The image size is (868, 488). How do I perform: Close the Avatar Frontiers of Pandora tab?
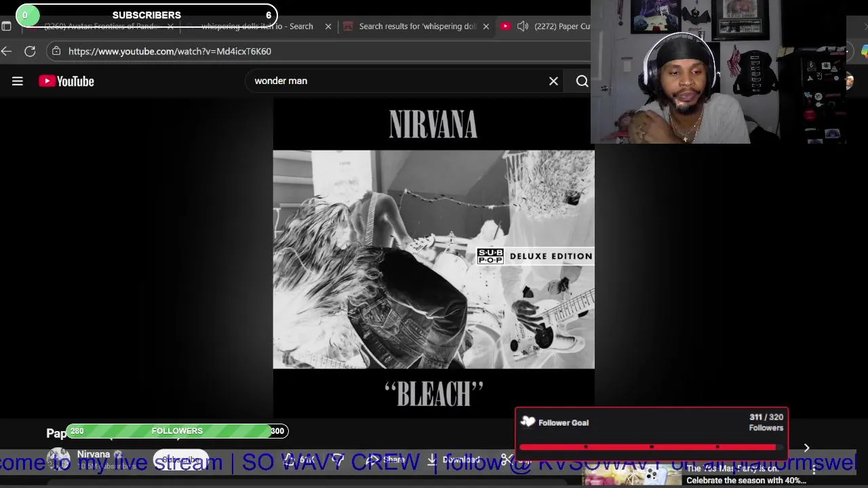(170, 26)
